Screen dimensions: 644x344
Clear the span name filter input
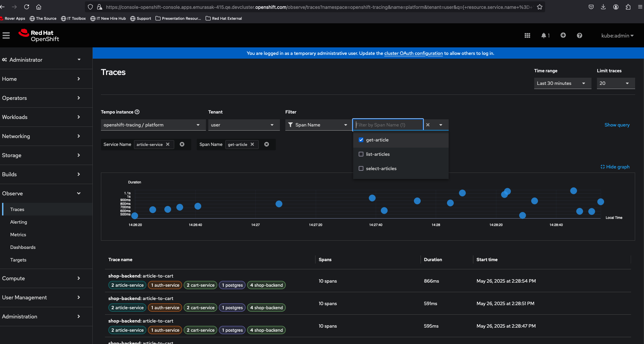click(x=428, y=125)
